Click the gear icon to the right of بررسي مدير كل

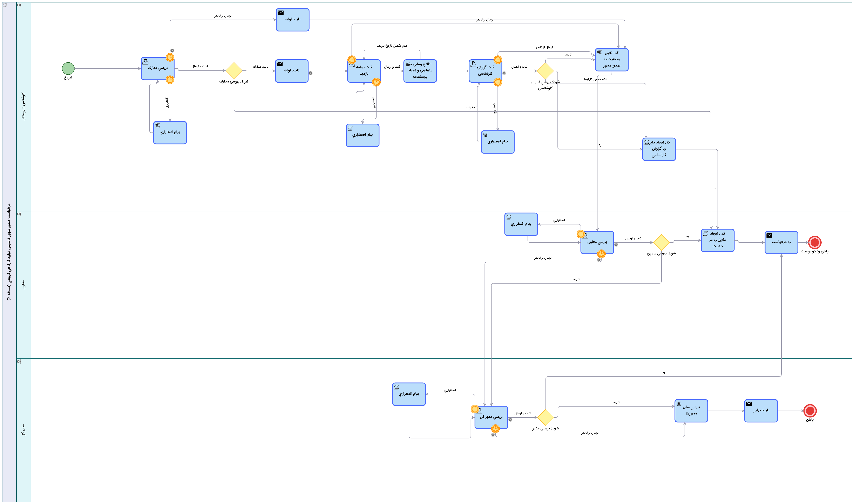[x=510, y=420]
